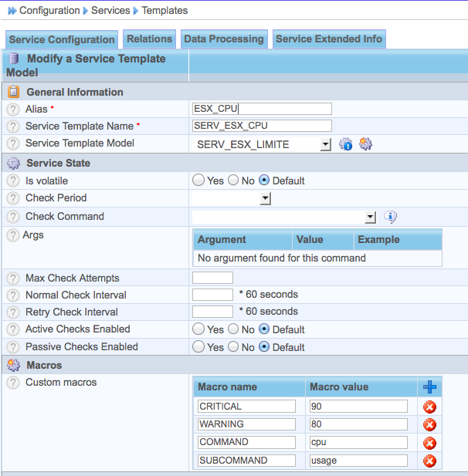Screen dimensions: 468x476
Task: Go to Services in breadcrumb
Action: pos(110,10)
